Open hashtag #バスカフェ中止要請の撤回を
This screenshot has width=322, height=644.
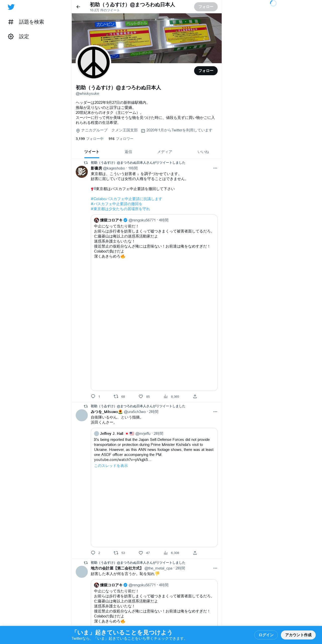pyautogui.click(x=117, y=204)
